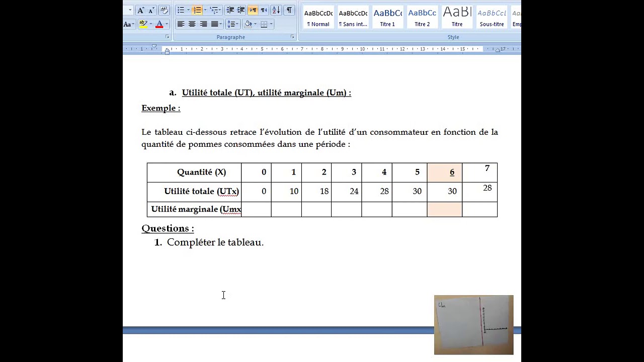Open the Font group dialog launcher
644x362 pixels.
pos(168,37)
